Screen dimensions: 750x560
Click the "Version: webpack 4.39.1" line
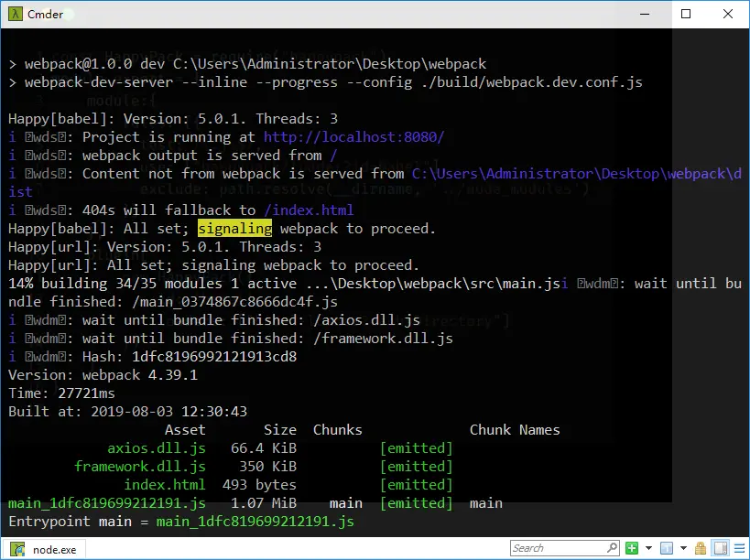(x=103, y=375)
